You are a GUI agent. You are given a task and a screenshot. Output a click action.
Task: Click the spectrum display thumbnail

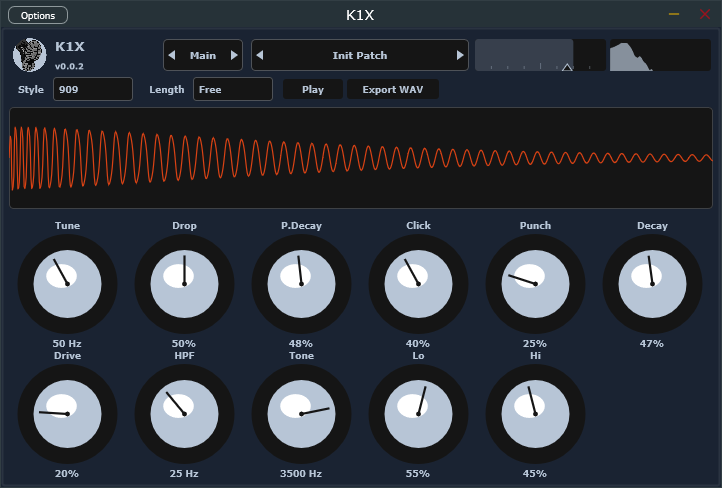pyautogui.click(x=660, y=55)
